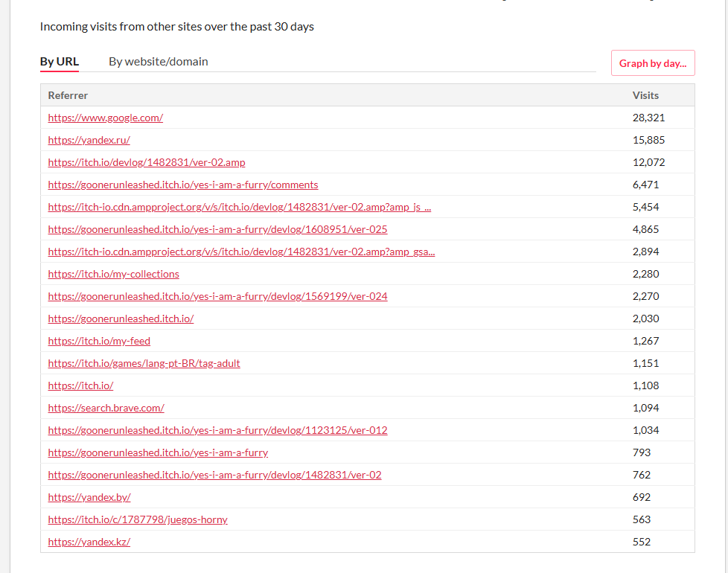Open the devlog/1608951/ver-025 referrer link
This screenshot has width=728, height=573.
pos(218,229)
